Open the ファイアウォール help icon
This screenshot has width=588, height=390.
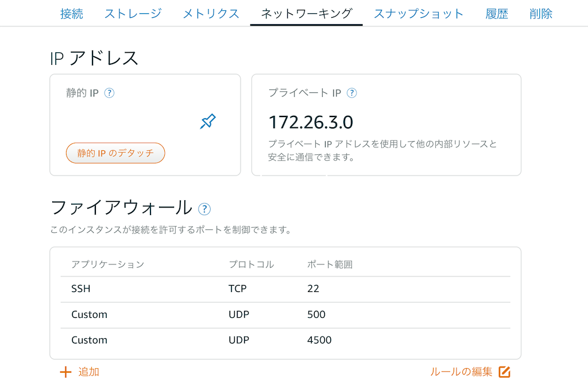[204, 209]
